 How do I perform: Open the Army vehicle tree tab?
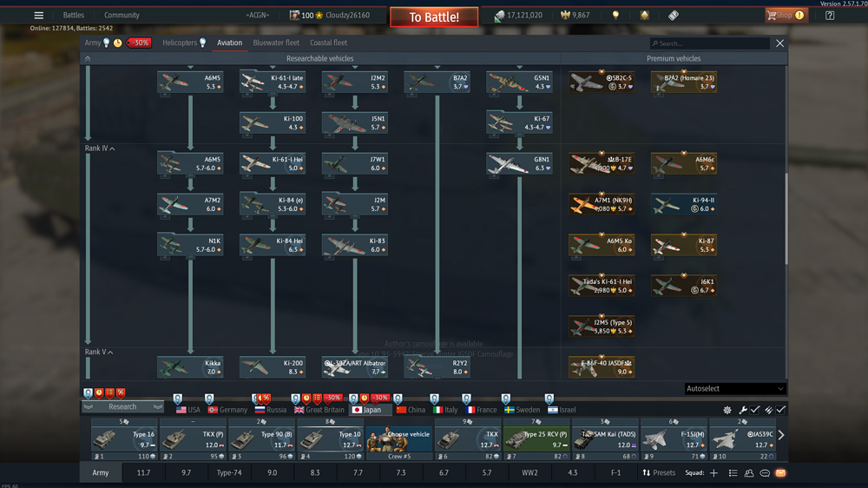(x=93, y=43)
